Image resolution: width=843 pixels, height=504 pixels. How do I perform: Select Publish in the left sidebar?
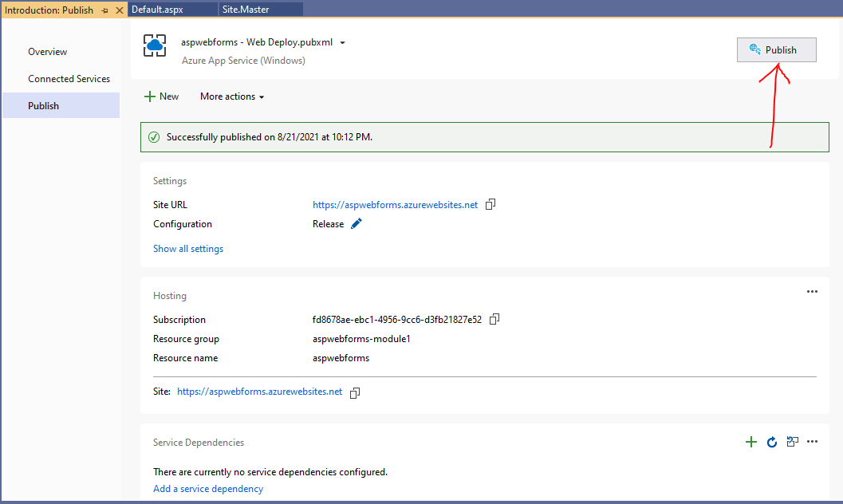point(61,105)
